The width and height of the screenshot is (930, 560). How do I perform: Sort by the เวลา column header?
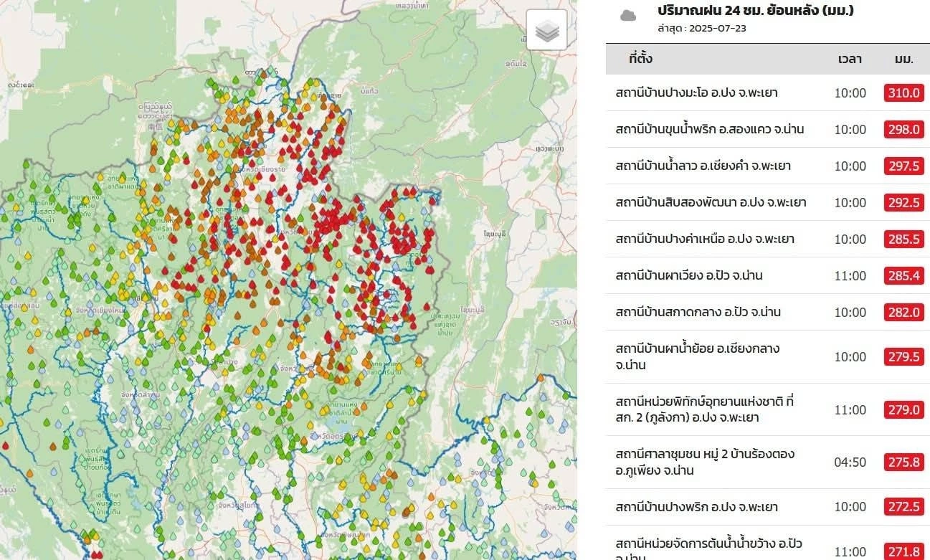(x=850, y=59)
